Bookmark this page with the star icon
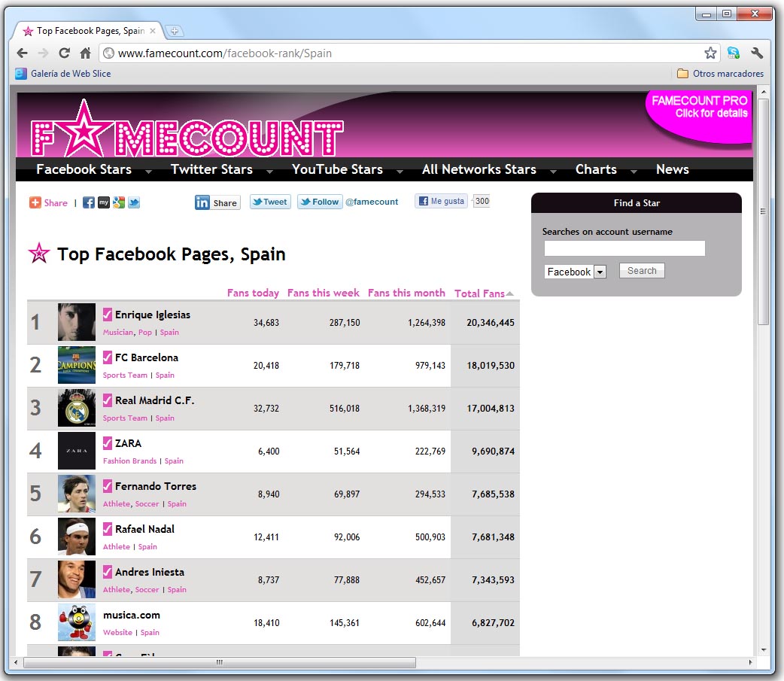The height and width of the screenshot is (681, 784). tap(710, 53)
